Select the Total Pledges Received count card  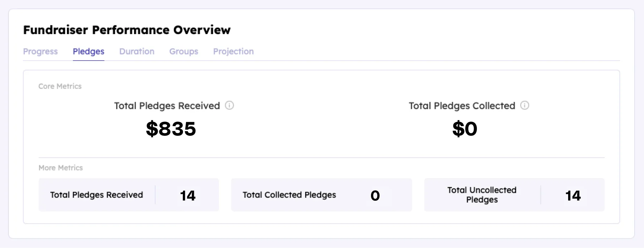click(129, 195)
